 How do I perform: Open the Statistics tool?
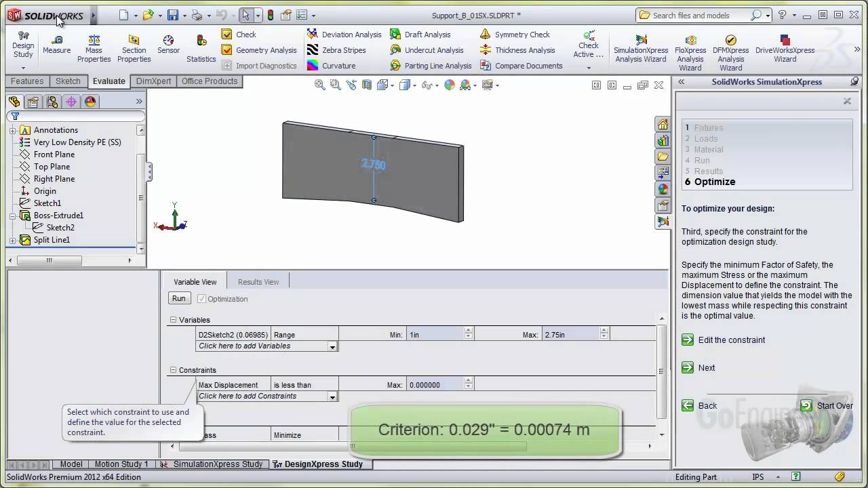pyautogui.click(x=201, y=49)
